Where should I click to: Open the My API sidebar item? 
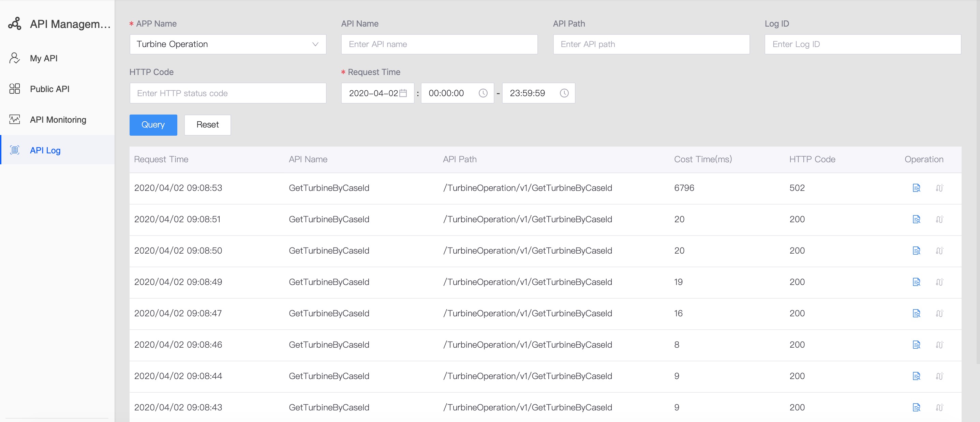point(57,58)
